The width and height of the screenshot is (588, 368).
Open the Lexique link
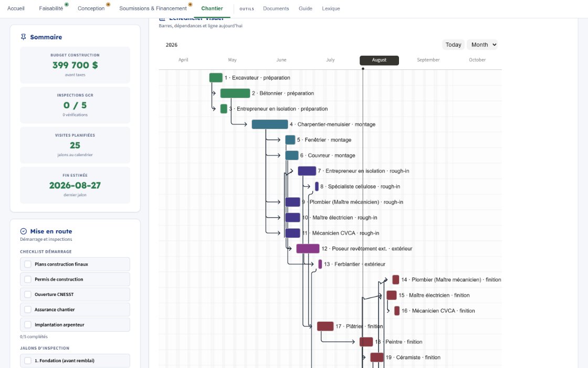(x=331, y=8)
